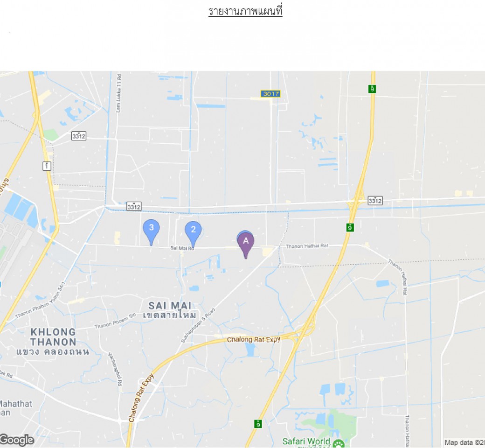Image resolution: width=485 pixels, height=448 pixels.
Task: Click the Sai Mai Rd label
Action: pyautogui.click(x=182, y=248)
